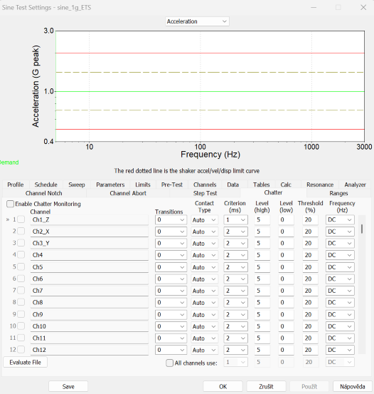The width and height of the screenshot is (374, 394).
Task: Tick the checkbox for Ch7 row
Action: tap(21, 290)
